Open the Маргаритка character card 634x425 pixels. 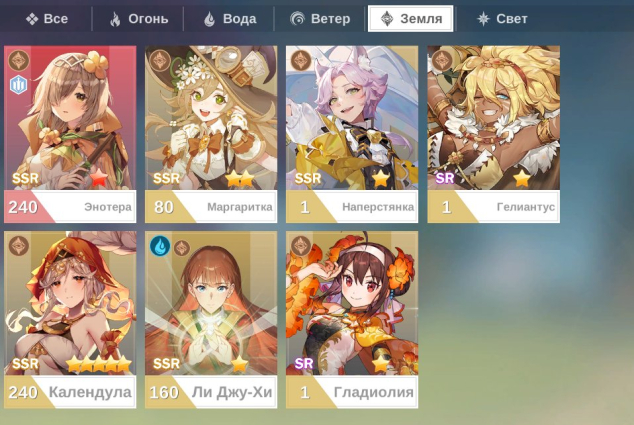pyautogui.click(x=211, y=134)
